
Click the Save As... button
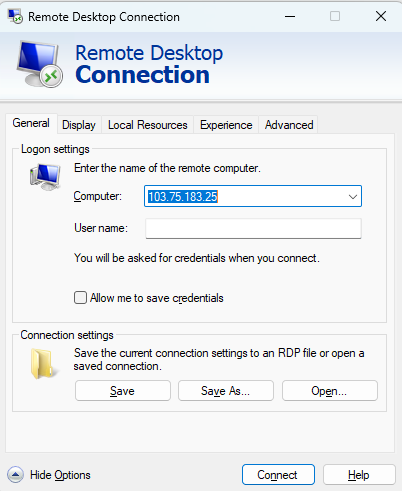click(x=226, y=391)
